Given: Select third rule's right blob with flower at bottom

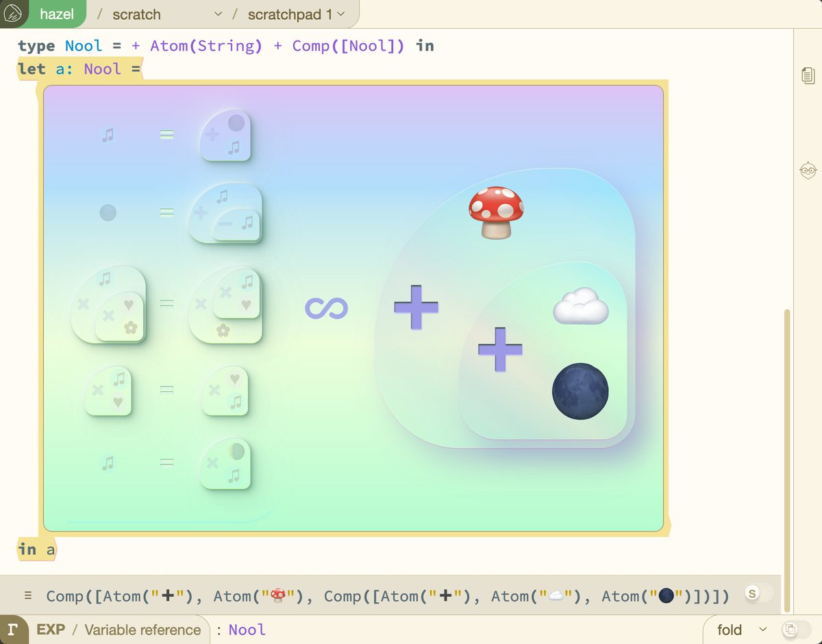Looking at the screenshot, I should click(225, 304).
